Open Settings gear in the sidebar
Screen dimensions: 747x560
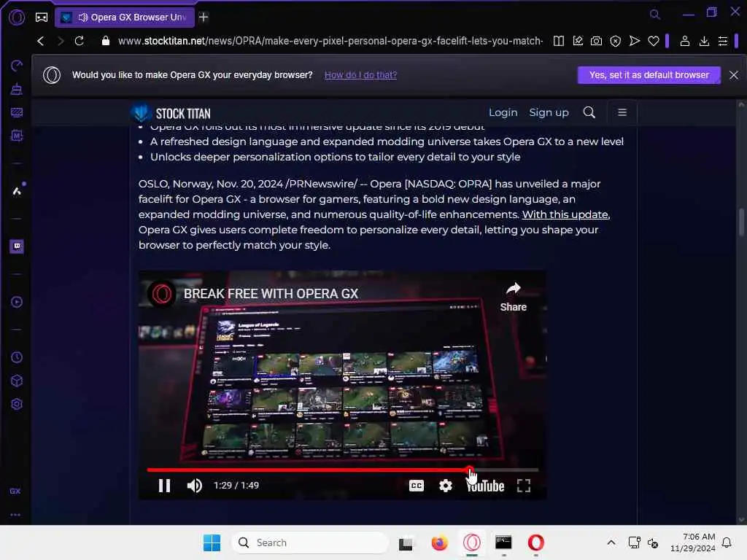(17, 404)
